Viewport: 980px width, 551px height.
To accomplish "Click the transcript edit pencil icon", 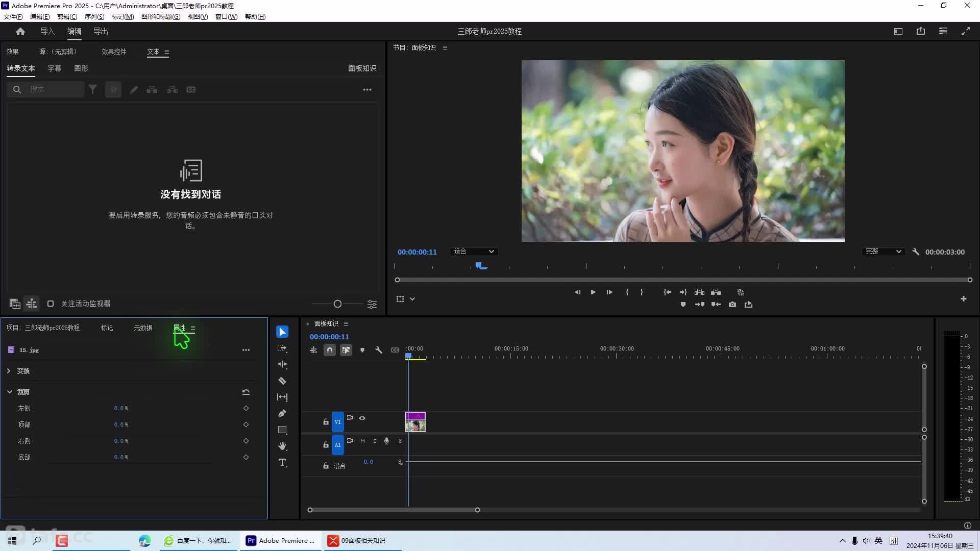I will 134,89.
